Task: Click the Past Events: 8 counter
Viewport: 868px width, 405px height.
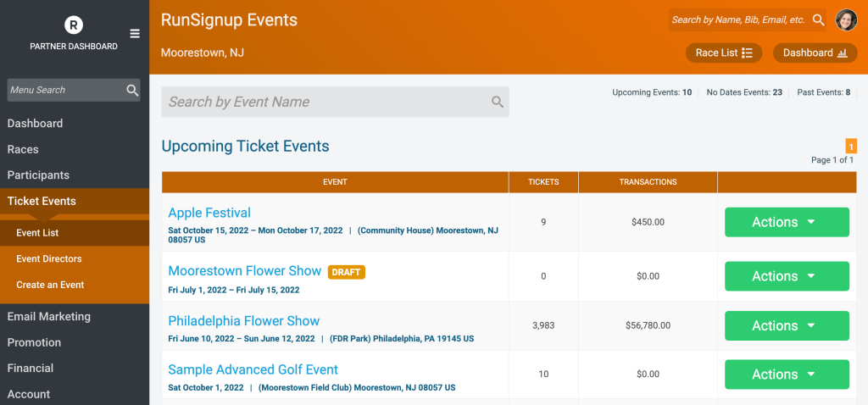Action: 824,92
